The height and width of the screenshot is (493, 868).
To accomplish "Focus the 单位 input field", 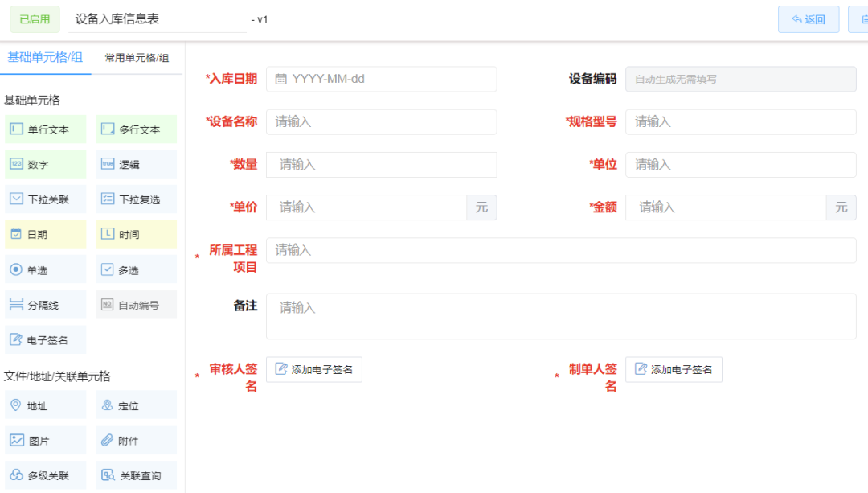I will point(741,165).
